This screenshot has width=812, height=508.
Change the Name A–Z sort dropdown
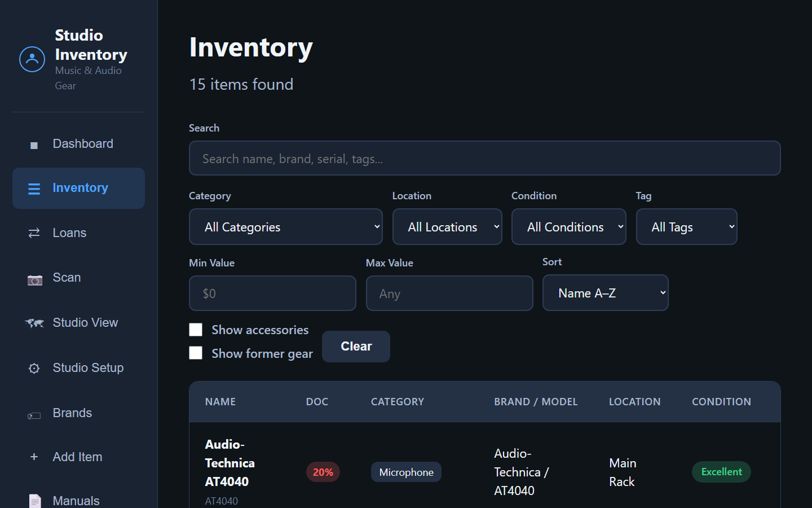coord(606,293)
